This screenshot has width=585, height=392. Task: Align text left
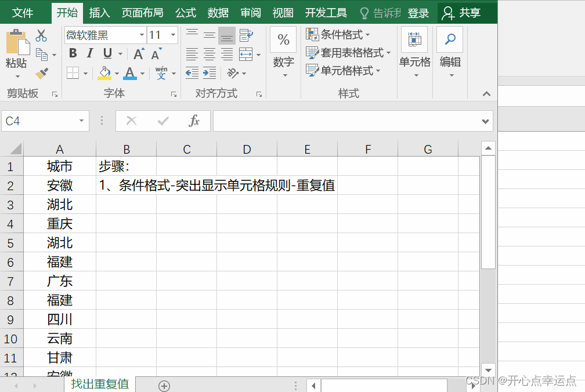[x=192, y=55]
